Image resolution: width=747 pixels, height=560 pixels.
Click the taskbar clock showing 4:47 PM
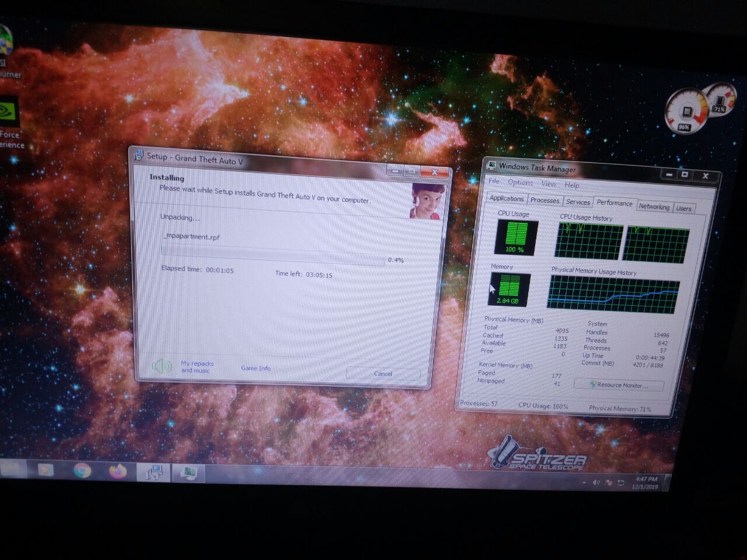645,483
